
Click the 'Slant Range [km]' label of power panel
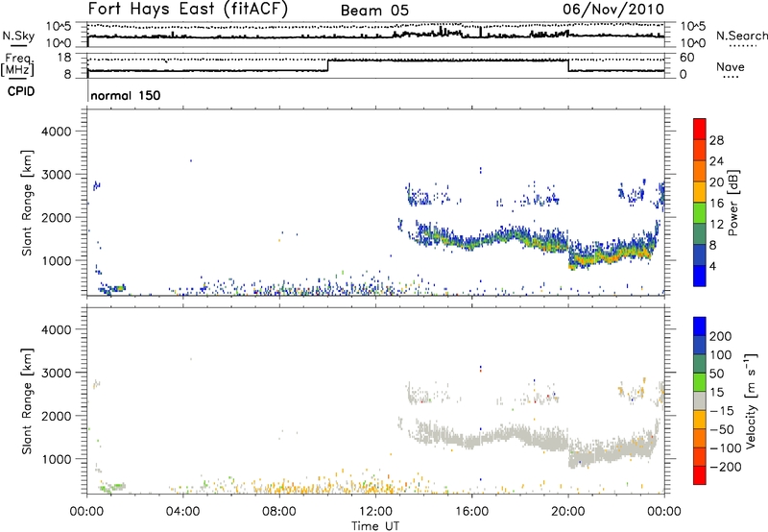(x=27, y=203)
